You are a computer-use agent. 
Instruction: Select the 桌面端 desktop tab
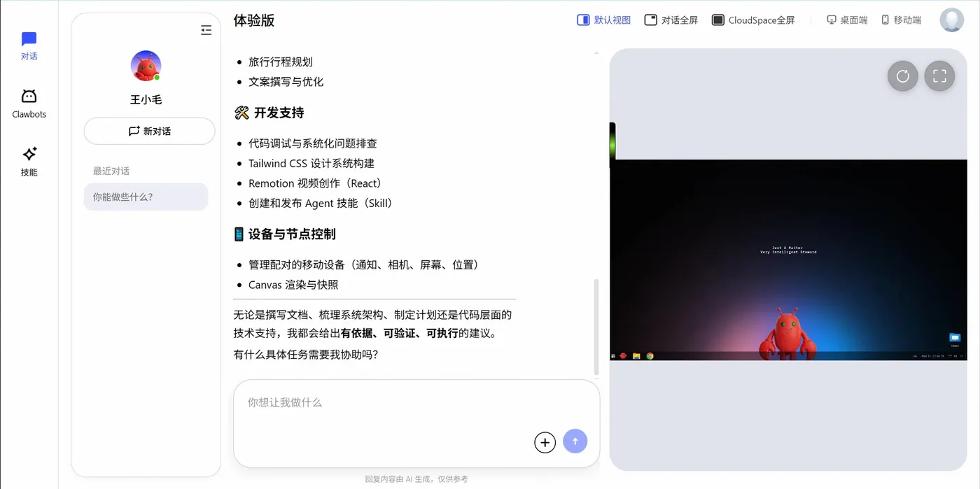point(847,20)
